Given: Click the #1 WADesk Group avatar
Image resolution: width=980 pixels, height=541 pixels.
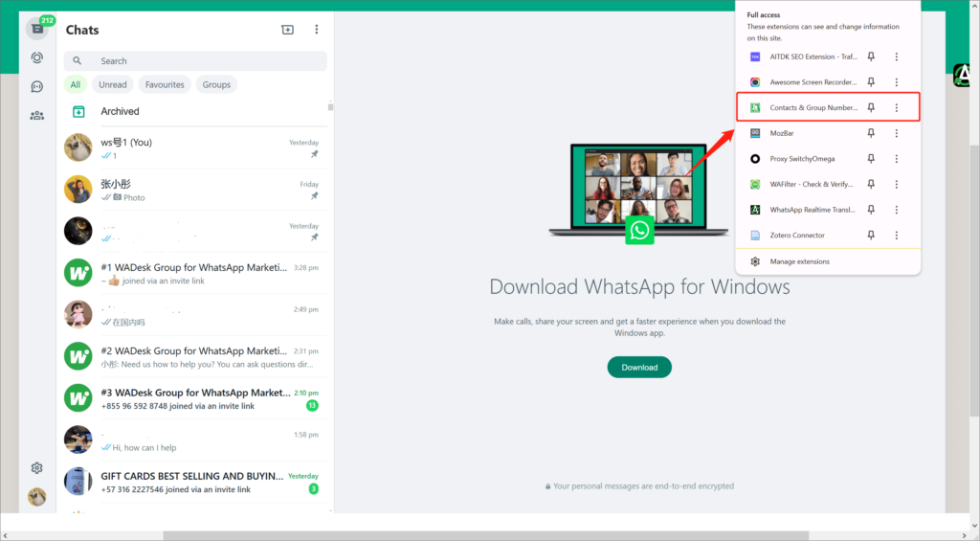Looking at the screenshot, I should pos(78,273).
